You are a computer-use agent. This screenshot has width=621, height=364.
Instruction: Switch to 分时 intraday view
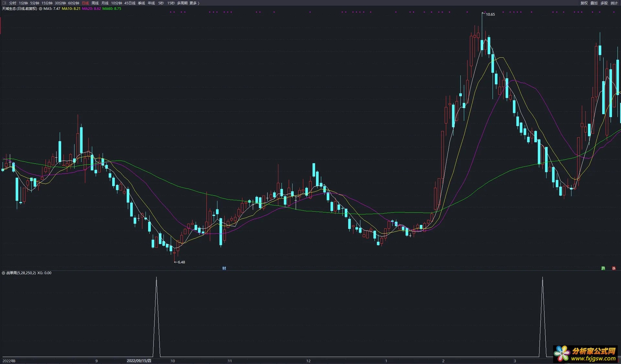pos(13,3)
